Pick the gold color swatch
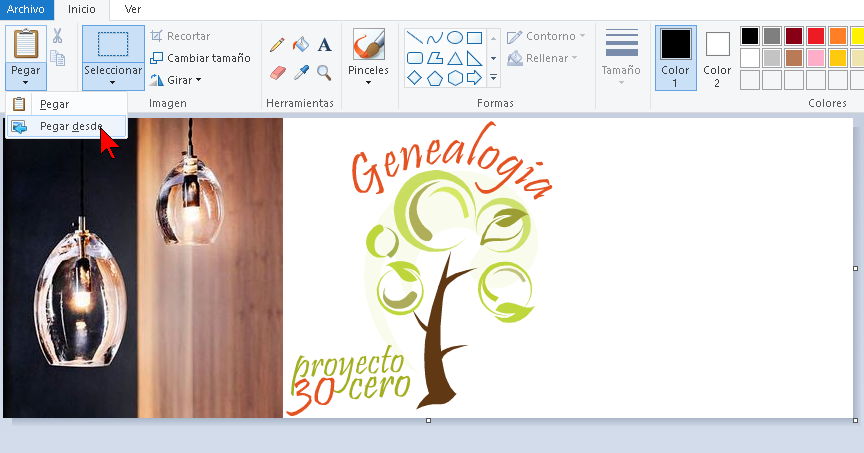The image size is (864, 453). pyautogui.click(x=838, y=58)
